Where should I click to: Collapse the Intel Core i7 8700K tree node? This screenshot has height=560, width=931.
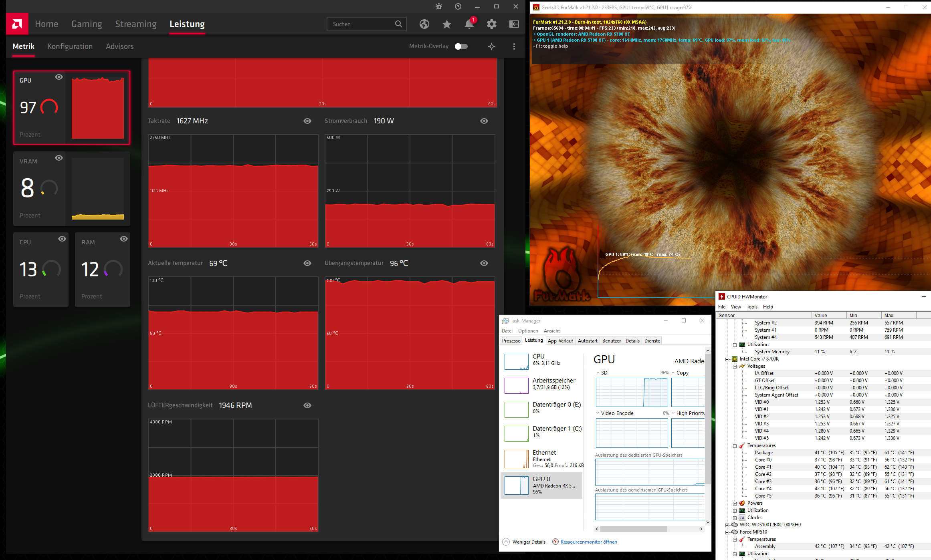click(727, 359)
